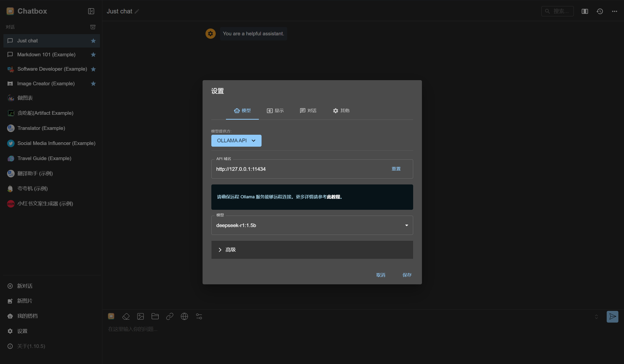
Task: Toggle star on Image Creator (Example)
Action: click(93, 84)
